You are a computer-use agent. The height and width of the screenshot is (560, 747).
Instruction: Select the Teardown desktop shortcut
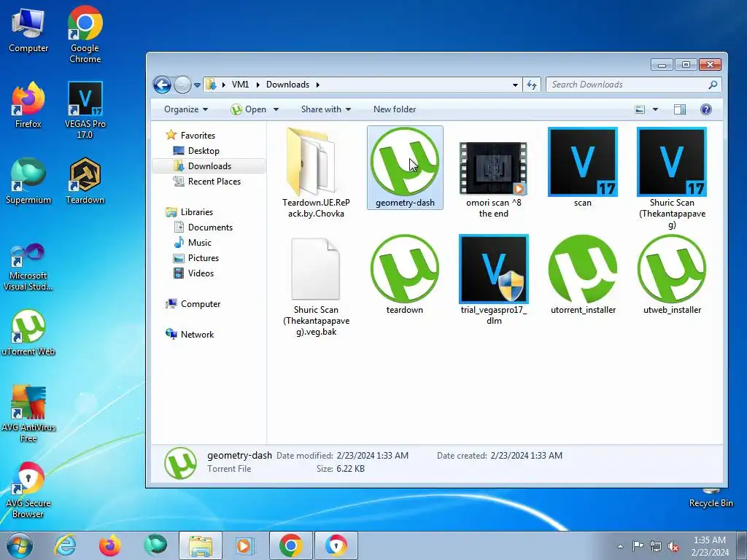pos(85,181)
